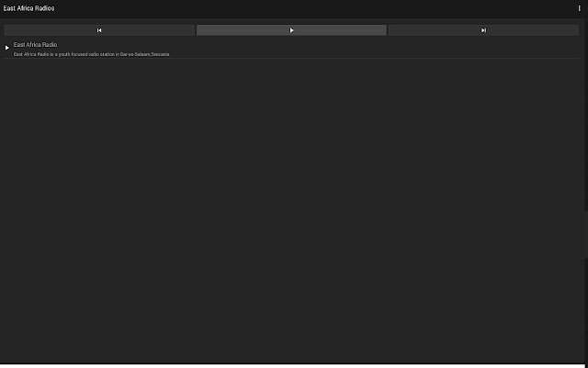Click the East Africa Radios app title
Viewport: 588px width, 368px height.
pyautogui.click(x=28, y=8)
